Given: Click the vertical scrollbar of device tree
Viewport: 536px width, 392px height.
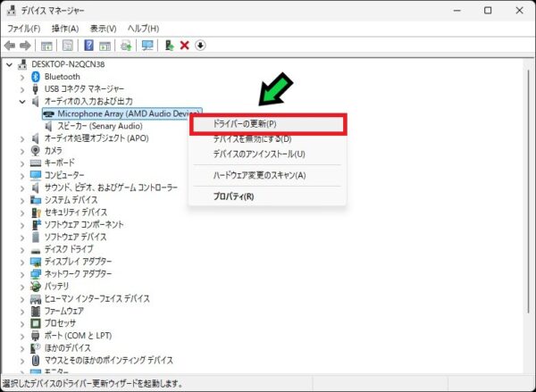Looking at the screenshot, I should (529, 191).
